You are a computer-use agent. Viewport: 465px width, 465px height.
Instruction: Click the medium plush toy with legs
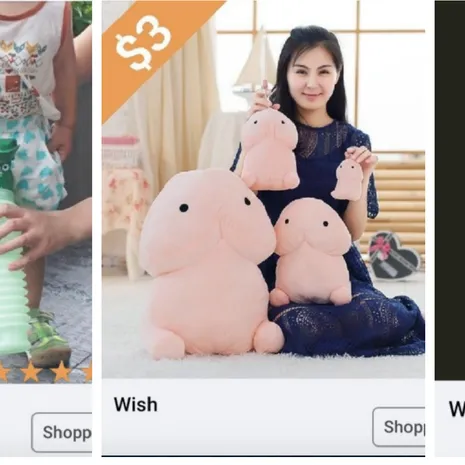point(312,252)
